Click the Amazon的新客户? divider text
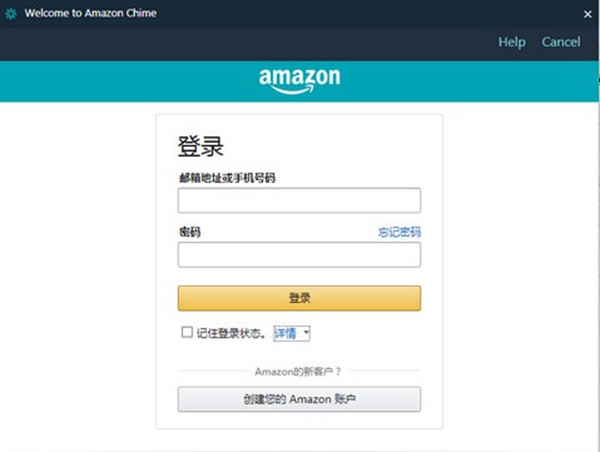 pos(298,371)
